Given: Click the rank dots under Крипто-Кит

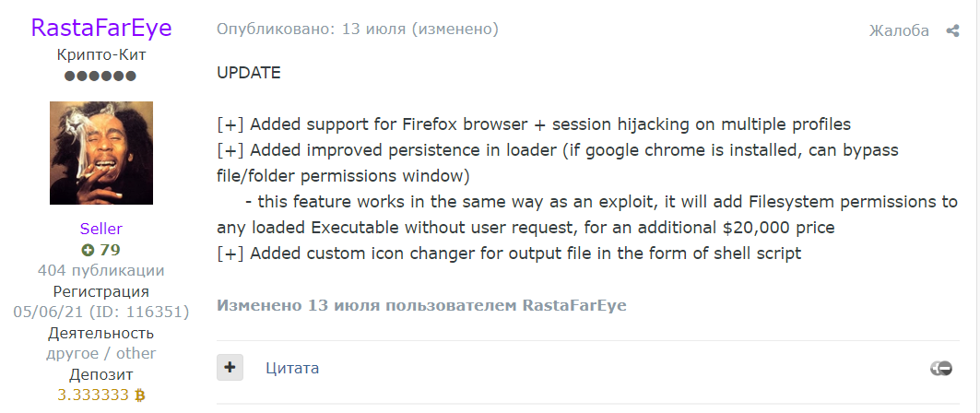Looking at the screenshot, I should pos(100,76).
